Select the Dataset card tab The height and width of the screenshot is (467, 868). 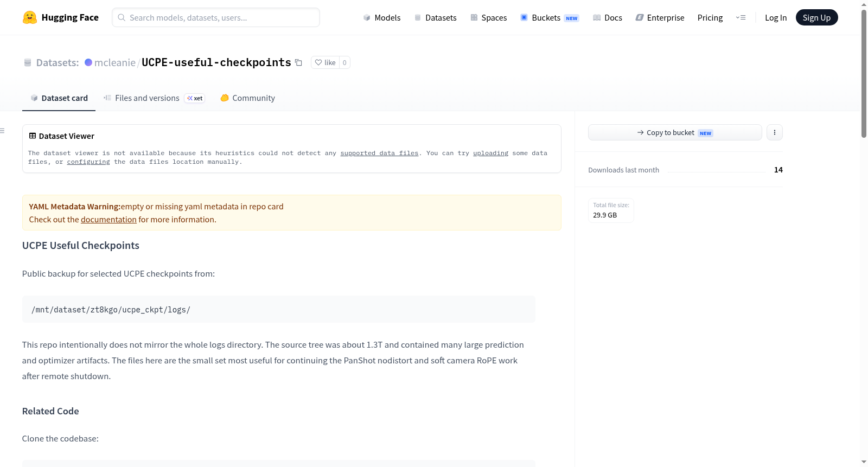tap(59, 98)
